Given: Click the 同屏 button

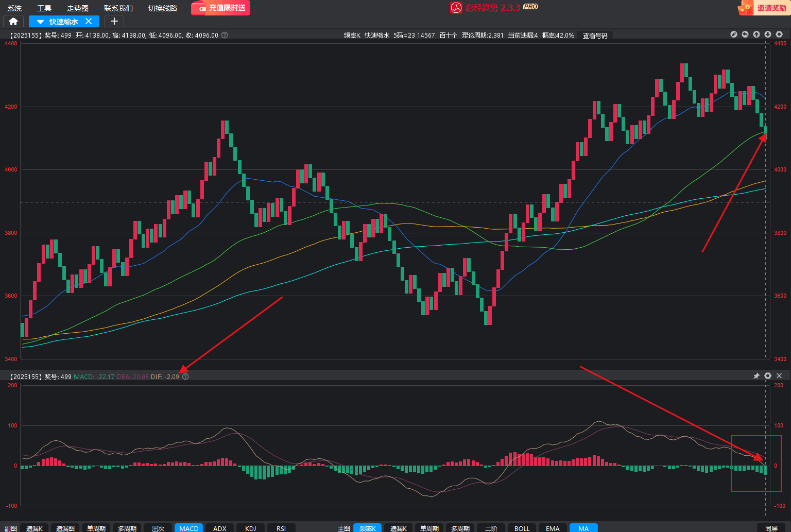Looking at the screenshot, I should tap(771, 528).
